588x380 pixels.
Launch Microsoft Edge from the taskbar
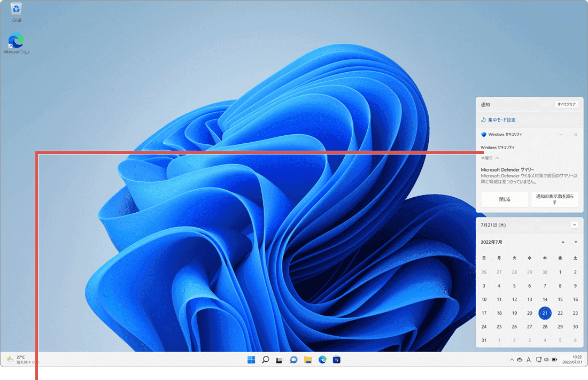tap(322, 360)
